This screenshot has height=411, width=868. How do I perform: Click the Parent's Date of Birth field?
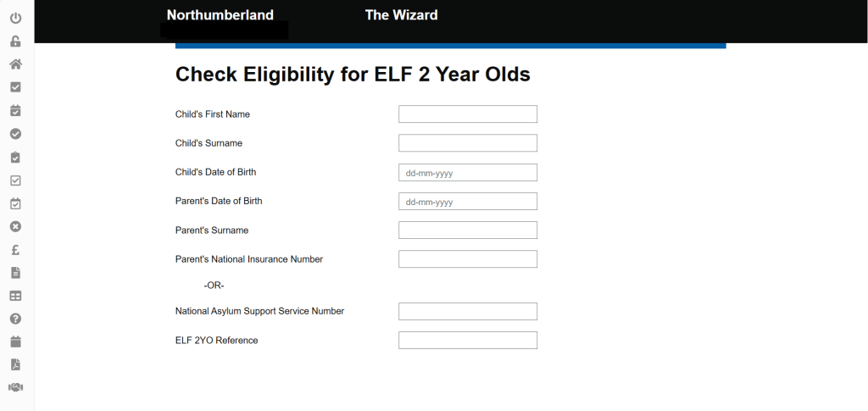[467, 202]
